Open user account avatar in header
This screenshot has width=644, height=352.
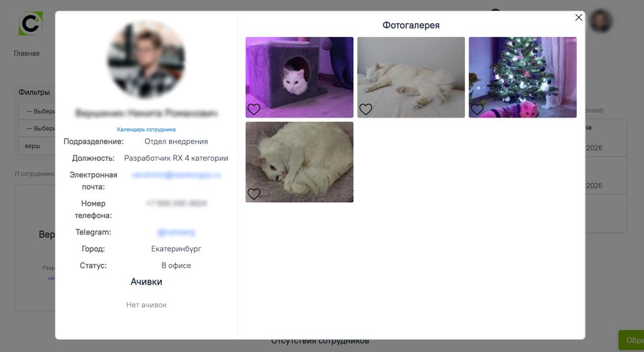(x=601, y=22)
